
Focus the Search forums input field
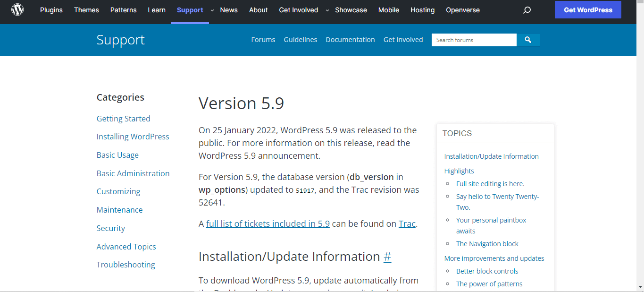474,40
